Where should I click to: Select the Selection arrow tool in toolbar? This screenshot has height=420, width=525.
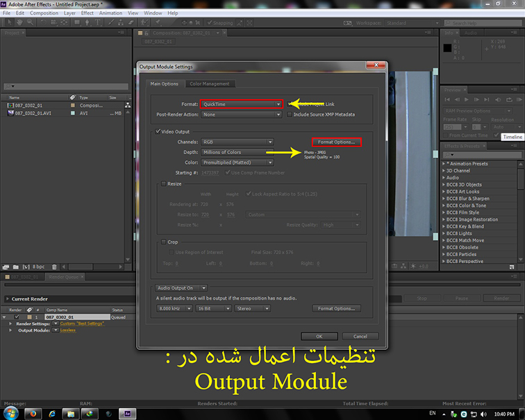pos(10,22)
